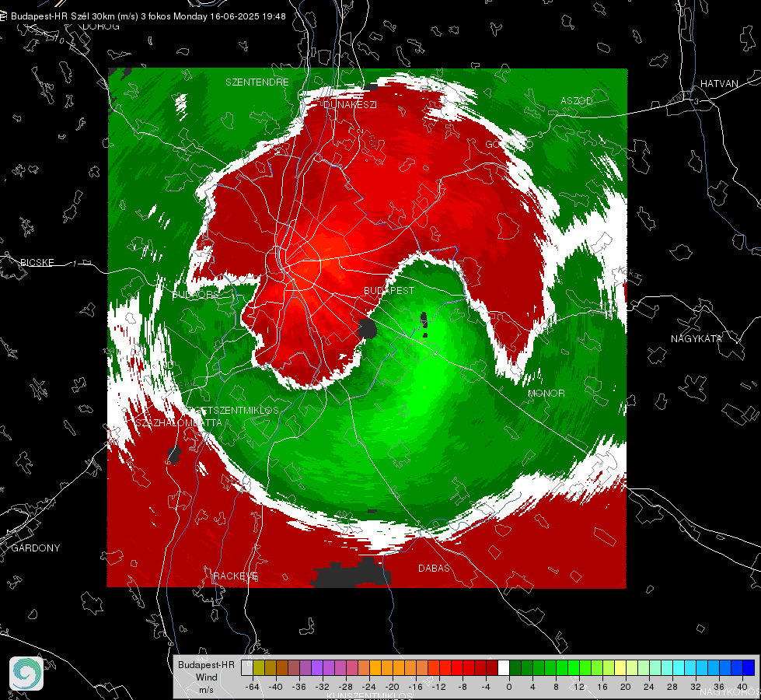Click the swirl logo icon
This screenshot has width=761, height=700.
[26, 674]
